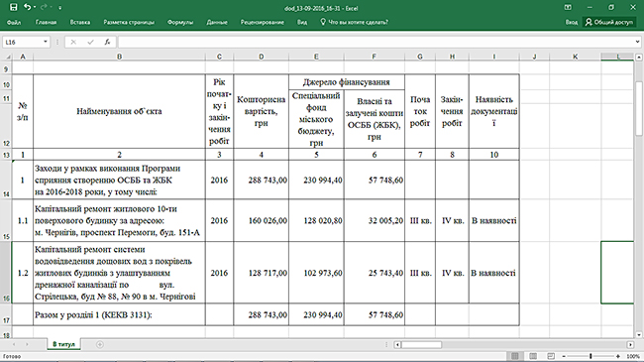This screenshot has height=362, width=644.
Task: Expand the Name Box dropdown
Action: click(x=46, y=42)
